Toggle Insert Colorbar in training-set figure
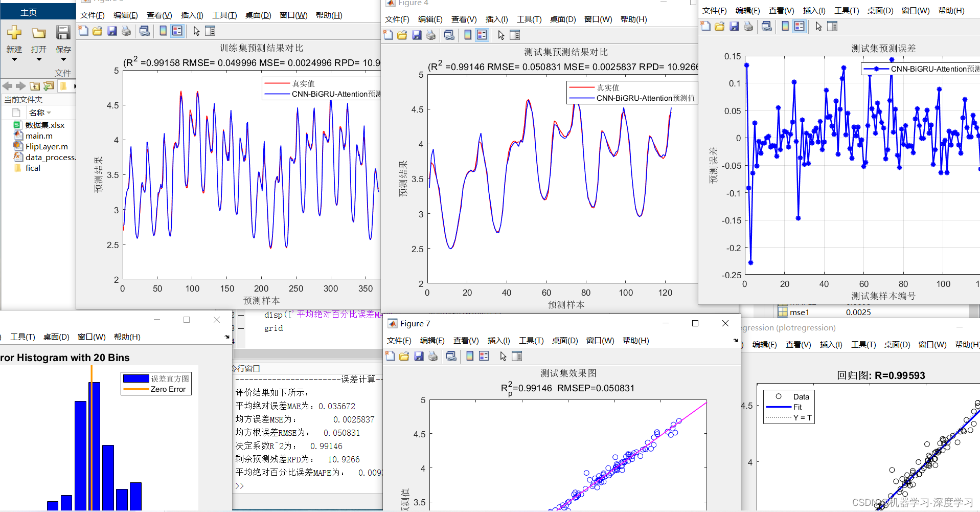The width and height of the screenshot is (980, 512). tap(163, 31)
